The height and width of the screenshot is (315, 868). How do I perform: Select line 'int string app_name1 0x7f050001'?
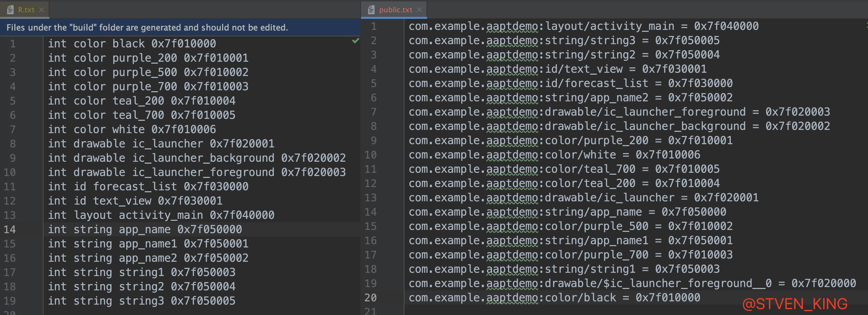[x=148, y=244]
